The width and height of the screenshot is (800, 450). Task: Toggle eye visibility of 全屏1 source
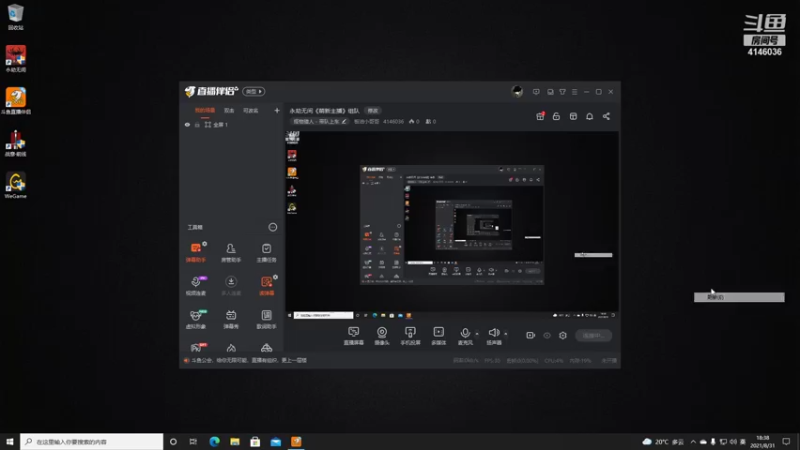[187, 124]
